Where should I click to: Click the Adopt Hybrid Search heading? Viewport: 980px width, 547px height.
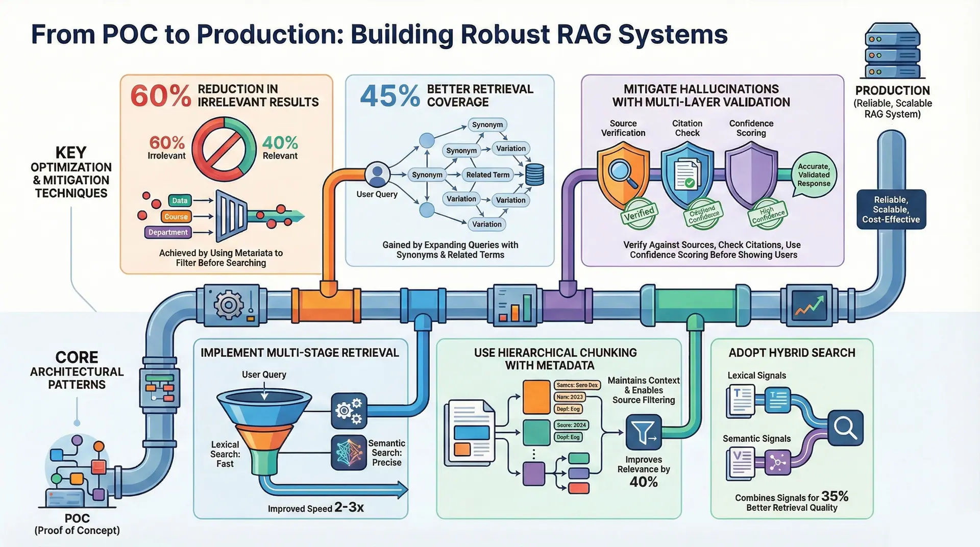point(792,353)
